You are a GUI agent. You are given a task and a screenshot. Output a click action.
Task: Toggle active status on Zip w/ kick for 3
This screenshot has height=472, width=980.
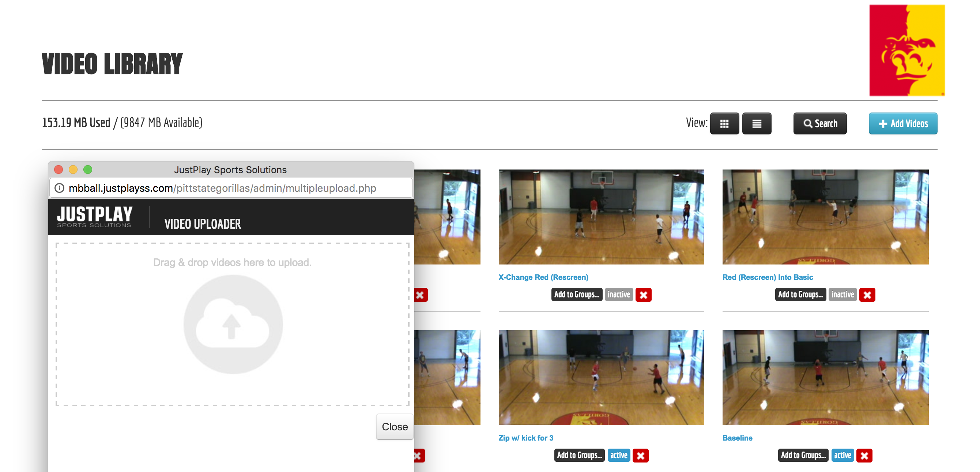pyautogui.click(x=619, y=455)
